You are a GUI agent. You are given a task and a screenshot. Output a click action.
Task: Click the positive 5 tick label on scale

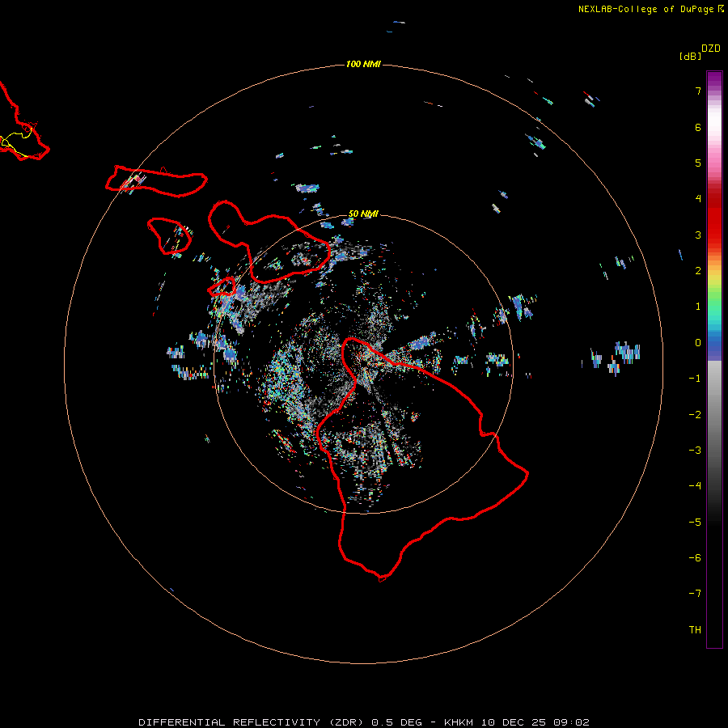tap(698, 163)
